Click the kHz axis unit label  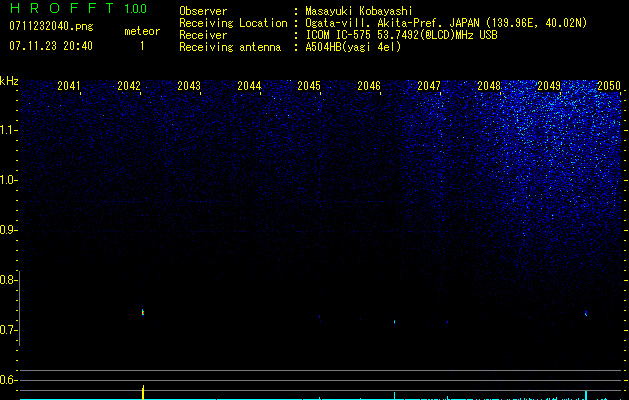click(9, 81)
